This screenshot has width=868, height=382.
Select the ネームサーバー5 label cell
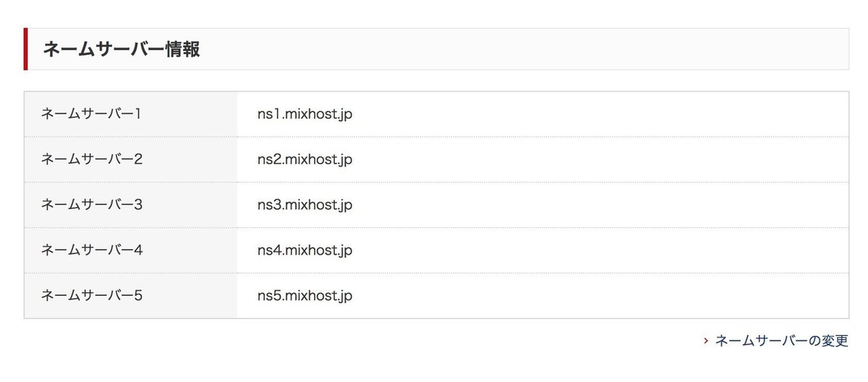point(92,296)
